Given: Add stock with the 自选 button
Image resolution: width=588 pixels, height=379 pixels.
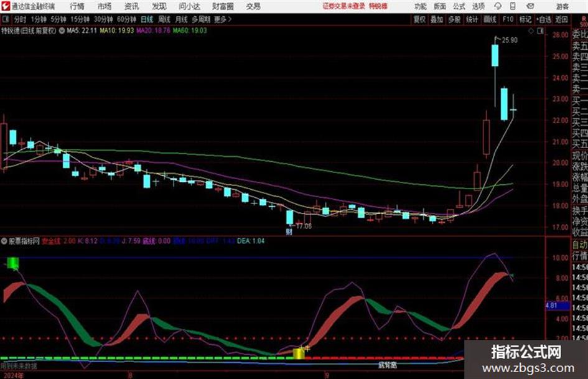Looking at the screenshot, I should [x=544, y=19].
